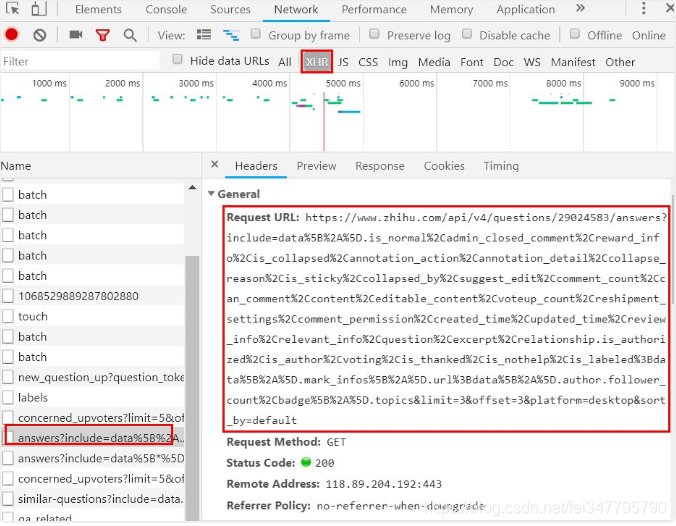Enable Group by frame checkbox
Image resolution: width=676 pixels, height=526 pixels.
(x=256, y=34)
